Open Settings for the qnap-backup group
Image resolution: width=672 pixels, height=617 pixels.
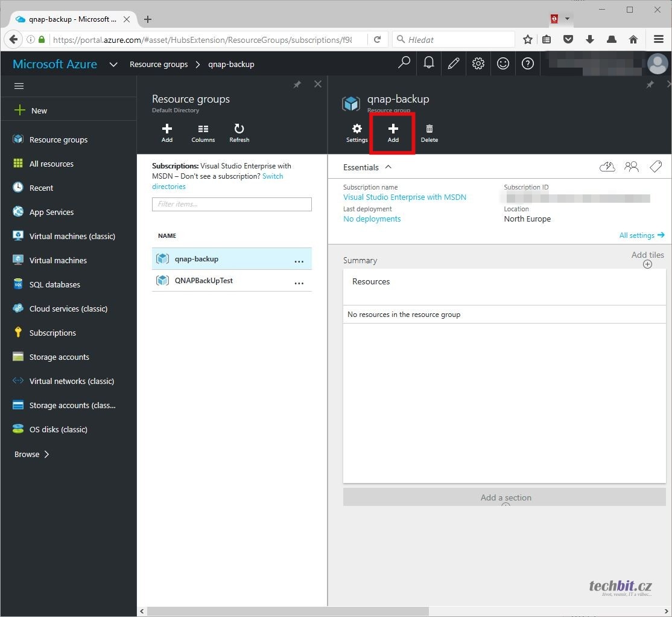pos(357,133)
